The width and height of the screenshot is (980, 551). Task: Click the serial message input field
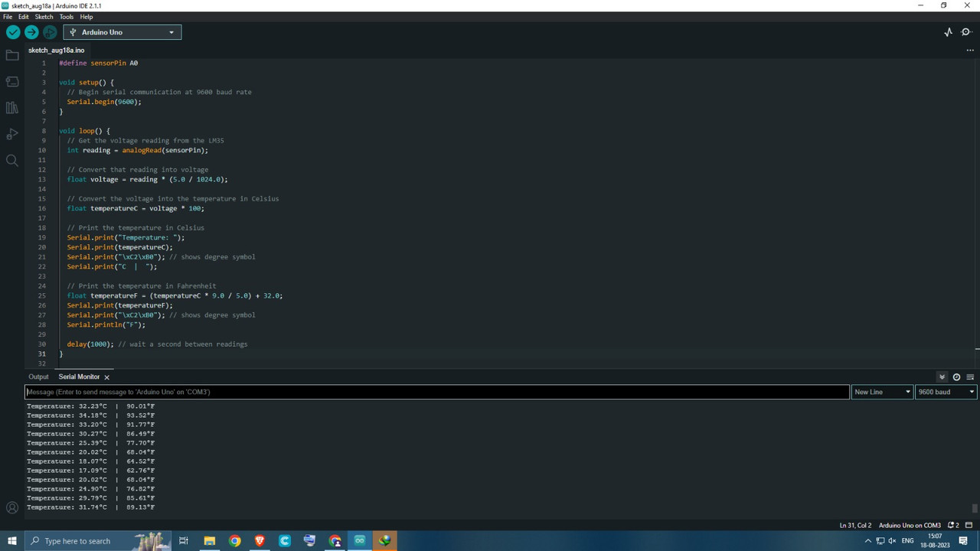click(x=437, y=392)
